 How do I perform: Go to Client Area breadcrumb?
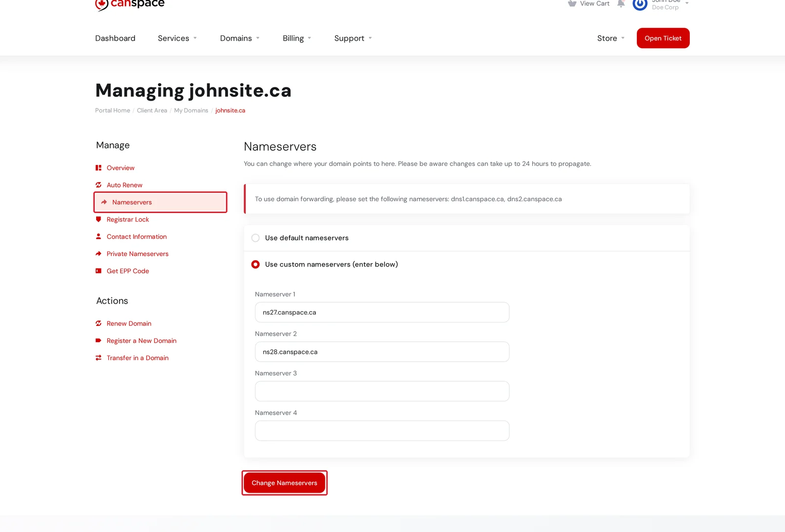(x=152, y=110)
